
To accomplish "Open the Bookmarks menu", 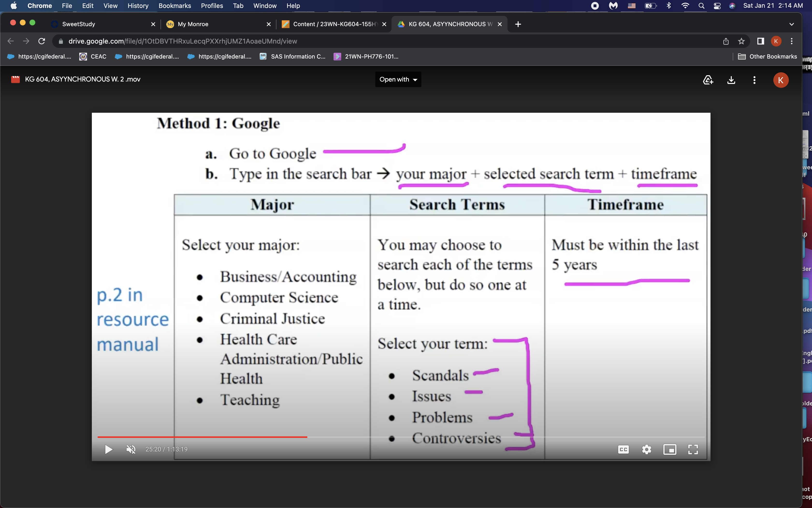I will 174,6.
